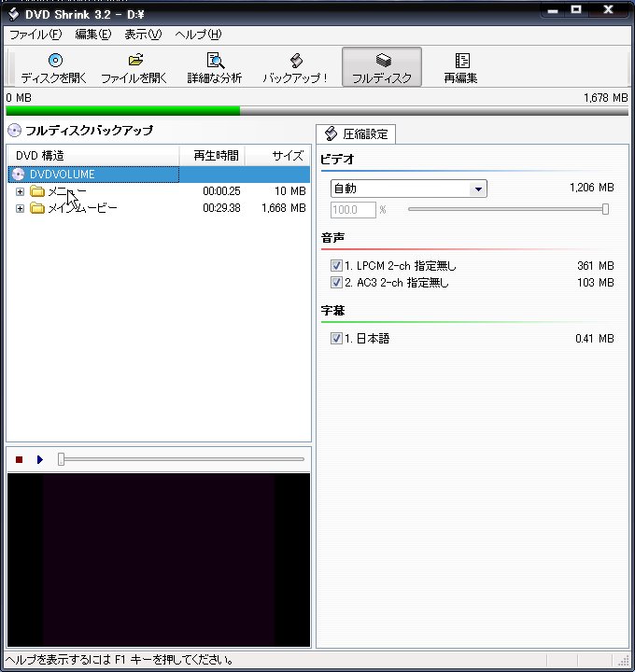The height and width of the screenshot is (672, 635).
Task: Click the 0.41 MB subtitle size value
Action: (x=594, y=339)
